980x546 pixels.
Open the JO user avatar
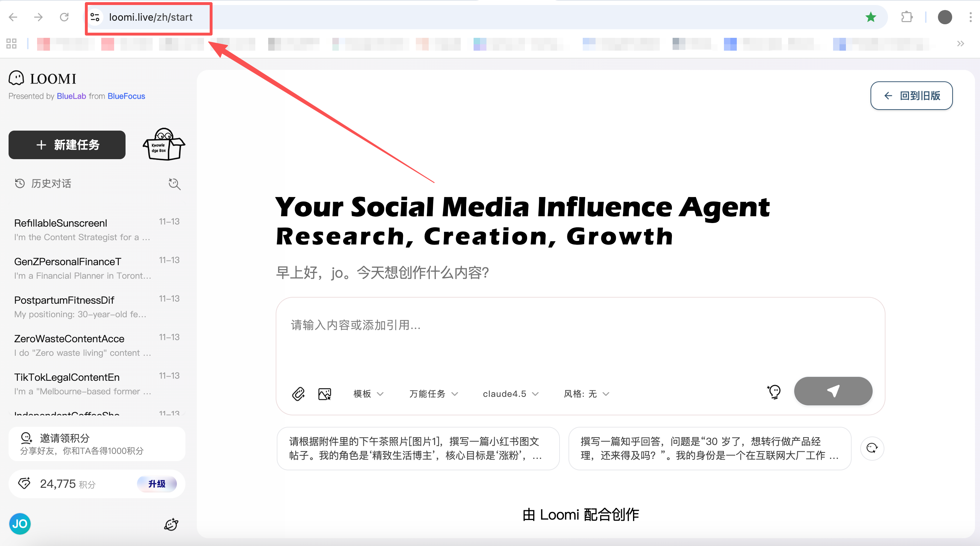point(20,524)
